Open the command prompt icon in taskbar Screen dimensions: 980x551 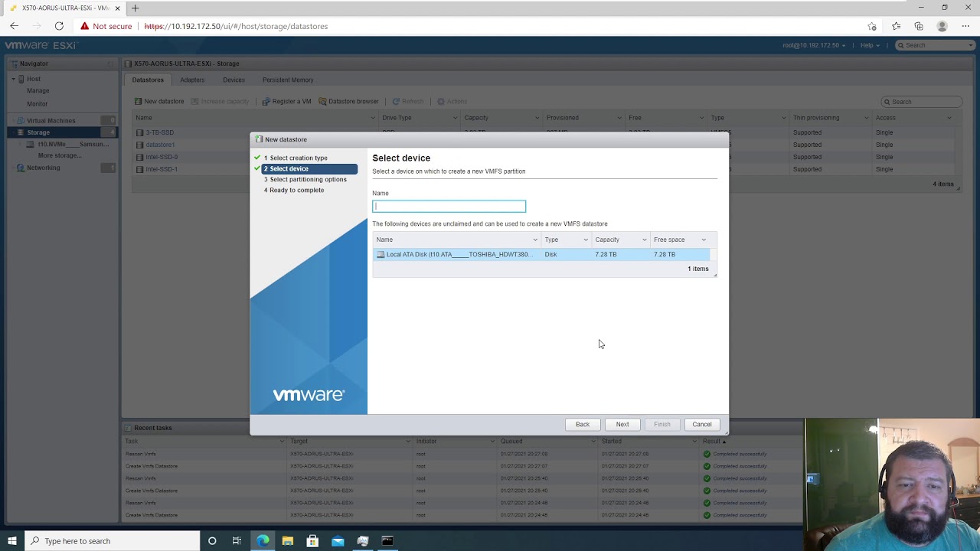[387, 541]
